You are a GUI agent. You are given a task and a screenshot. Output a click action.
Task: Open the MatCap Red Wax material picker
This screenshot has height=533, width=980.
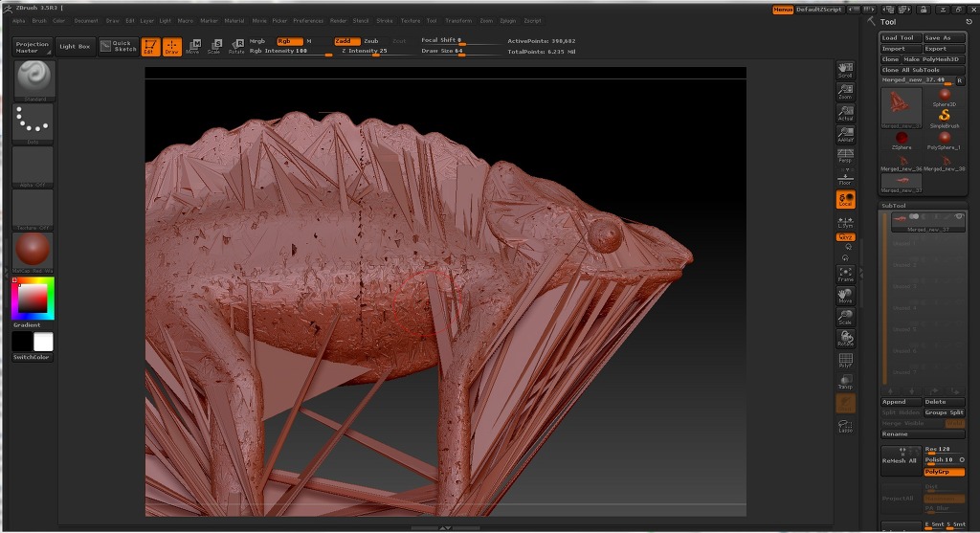(33, 253)
